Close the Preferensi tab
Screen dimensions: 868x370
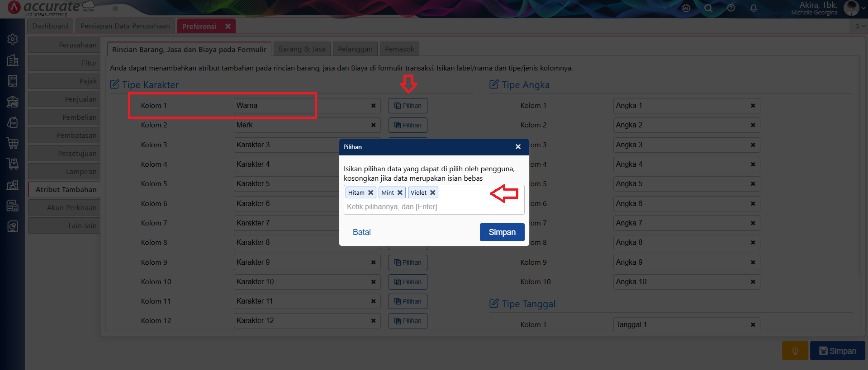[228, 26]
